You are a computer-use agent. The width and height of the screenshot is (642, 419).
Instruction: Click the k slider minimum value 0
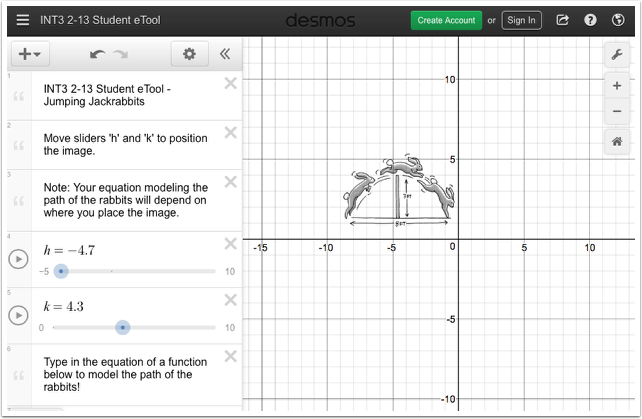pos(41,327)
